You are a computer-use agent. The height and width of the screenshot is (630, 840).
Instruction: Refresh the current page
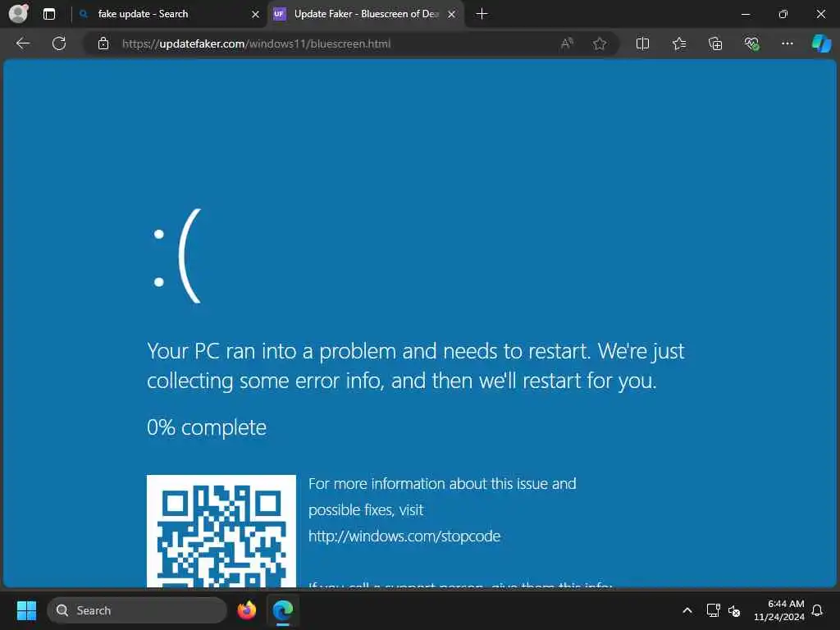(59, 43)
